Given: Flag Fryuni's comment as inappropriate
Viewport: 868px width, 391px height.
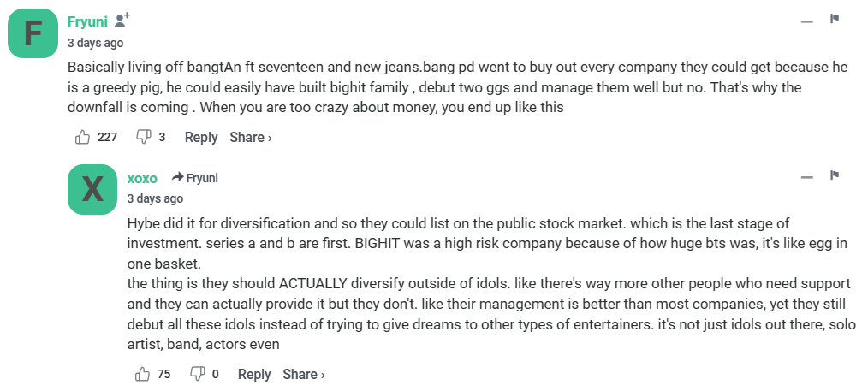Looking at the screenshot, I should pyautogui.click(x=835, y=19).
